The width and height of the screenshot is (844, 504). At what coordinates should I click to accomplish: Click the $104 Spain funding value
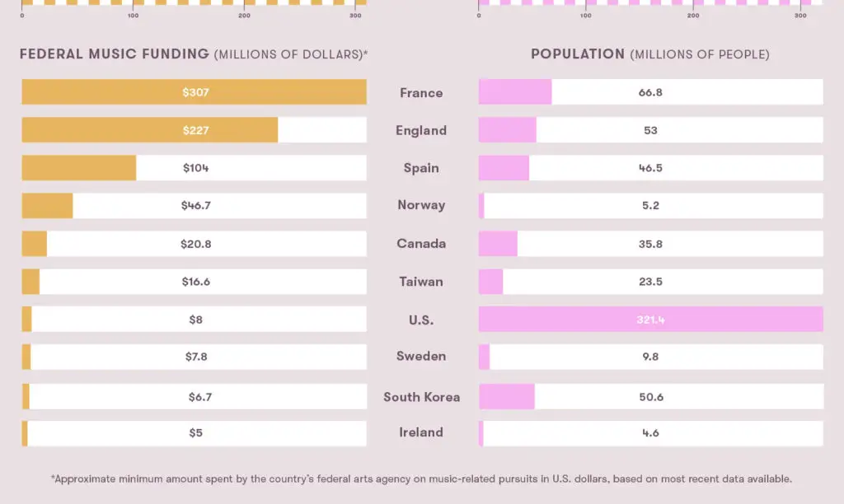(x=195, y=168)
